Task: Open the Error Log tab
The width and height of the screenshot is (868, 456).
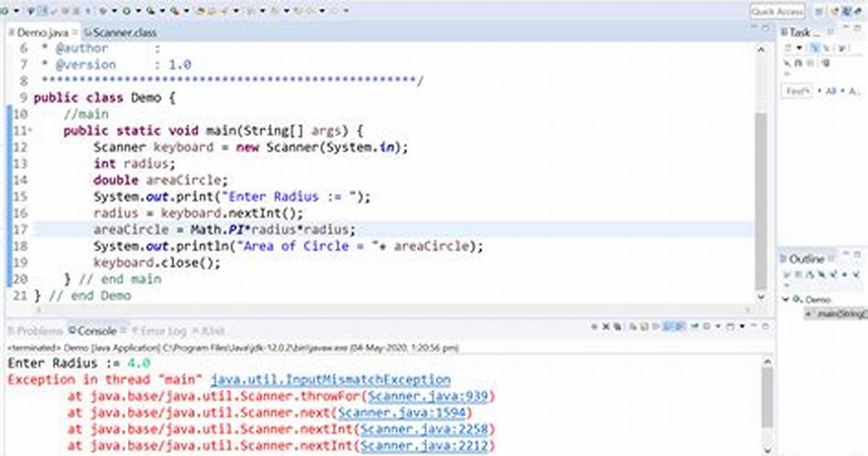Action: pos(158,331)
